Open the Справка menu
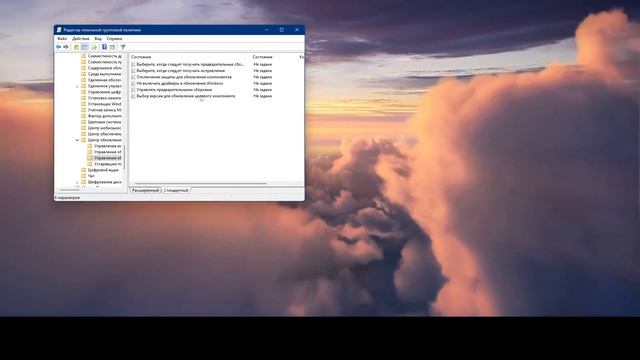This screenshot has width=640, height=360. [114, 39]
